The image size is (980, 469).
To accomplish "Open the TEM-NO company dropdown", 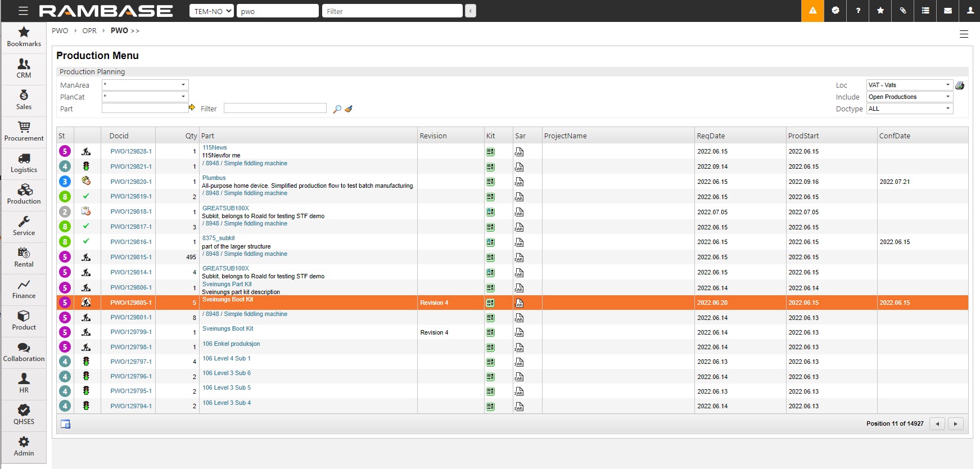I will pyautogui.click(x=211, y=11).
